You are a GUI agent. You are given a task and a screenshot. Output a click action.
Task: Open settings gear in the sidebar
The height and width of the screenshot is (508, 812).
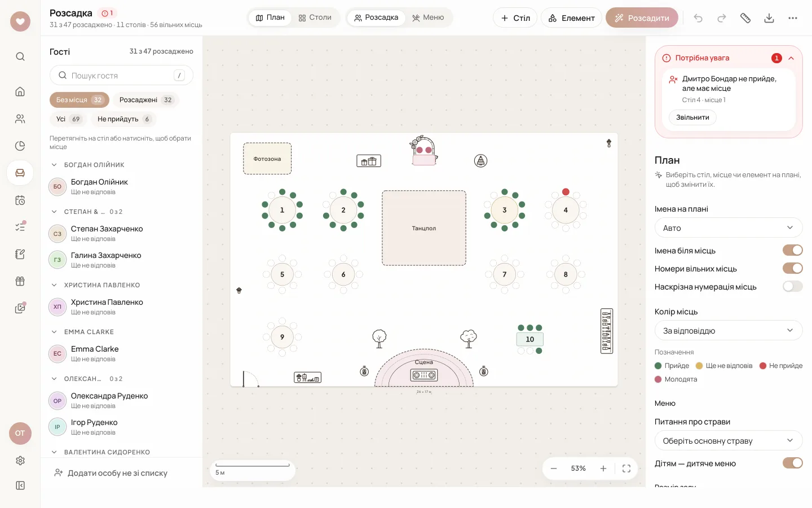(20, 461)
